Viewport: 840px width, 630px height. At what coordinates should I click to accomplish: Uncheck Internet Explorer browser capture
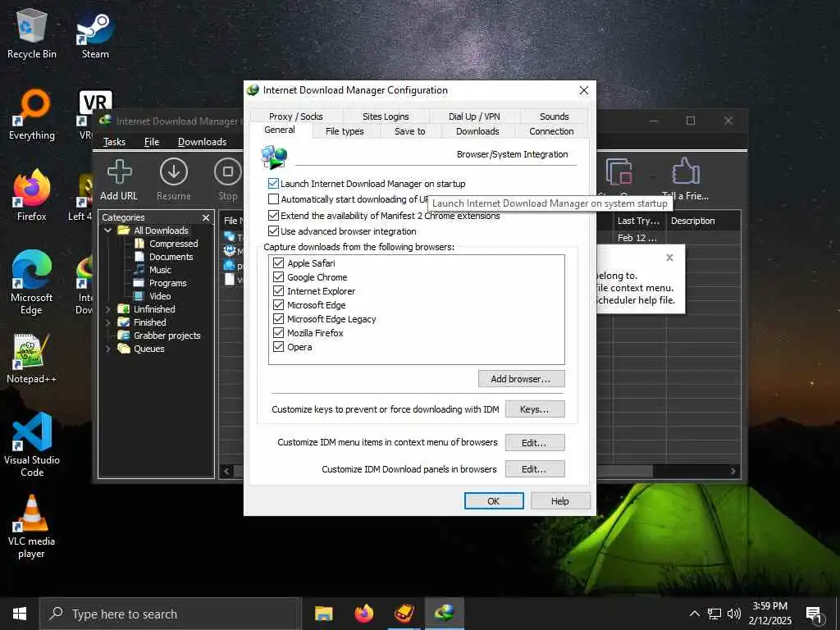click(x=278, y=291)
